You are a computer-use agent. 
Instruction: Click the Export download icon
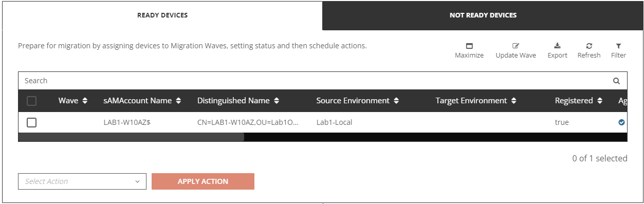[557, 46]
